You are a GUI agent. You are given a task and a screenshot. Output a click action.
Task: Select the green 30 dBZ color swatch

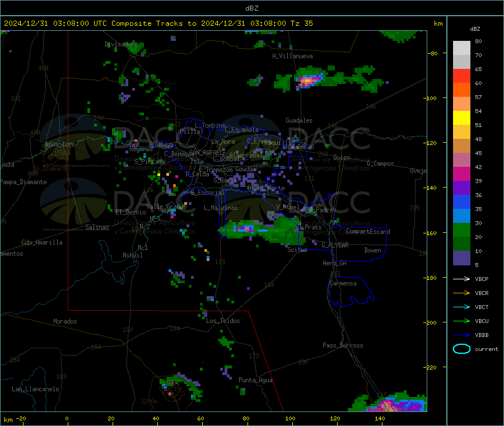tap(461, 230)
